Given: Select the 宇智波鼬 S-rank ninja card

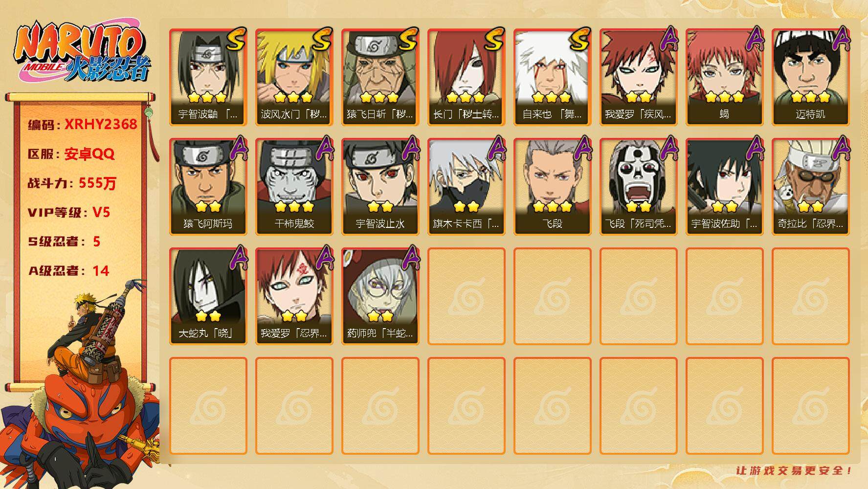Looking at the screenshot, I should pos(208,77).
